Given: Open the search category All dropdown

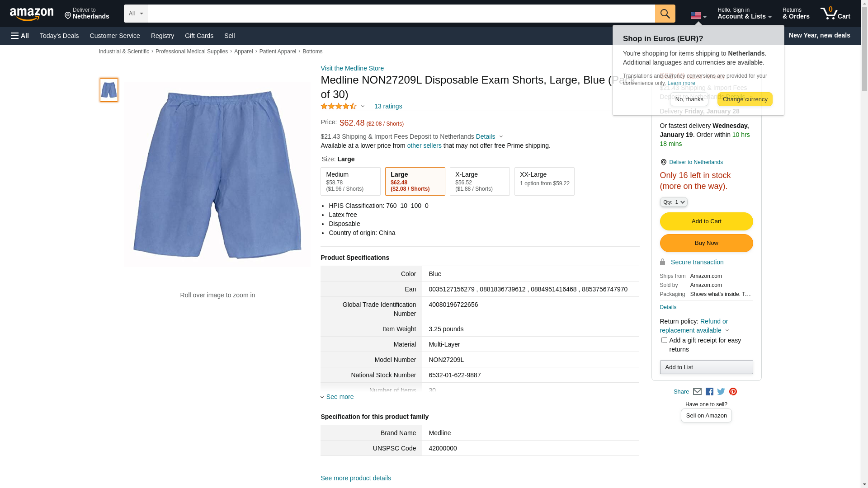Looking at the screenshot, I should point(135,14).
